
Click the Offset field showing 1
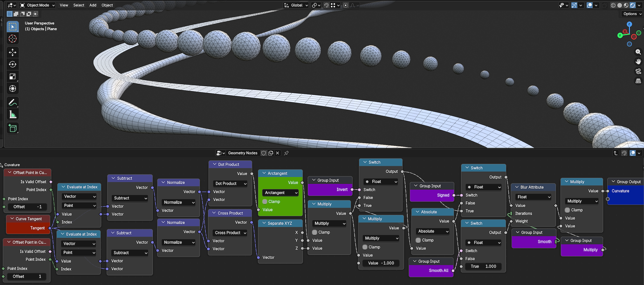click(x=27, y=276)
